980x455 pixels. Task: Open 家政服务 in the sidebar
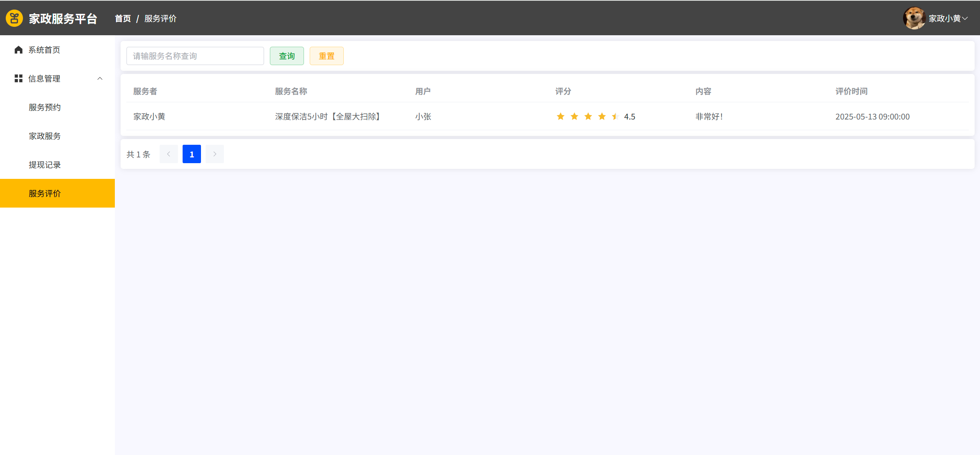(45, 136)
